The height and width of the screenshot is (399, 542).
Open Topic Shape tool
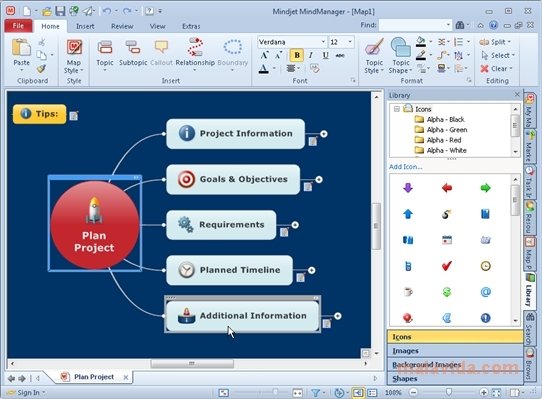(401, 55)
